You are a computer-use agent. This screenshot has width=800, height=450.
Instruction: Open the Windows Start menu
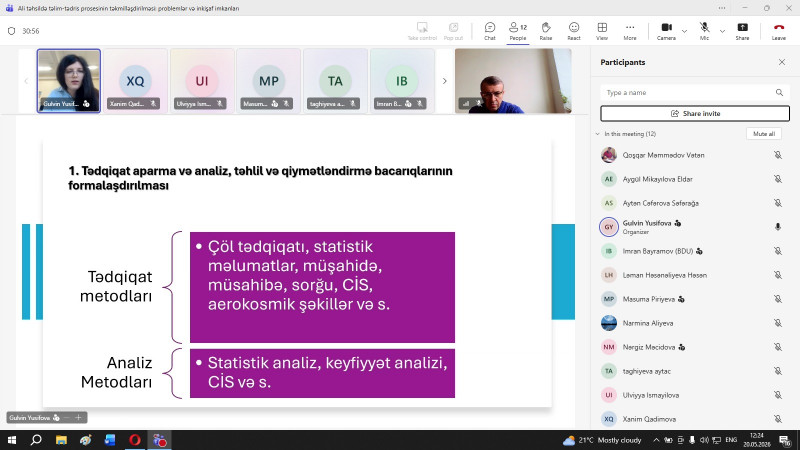tap(12, 440)
